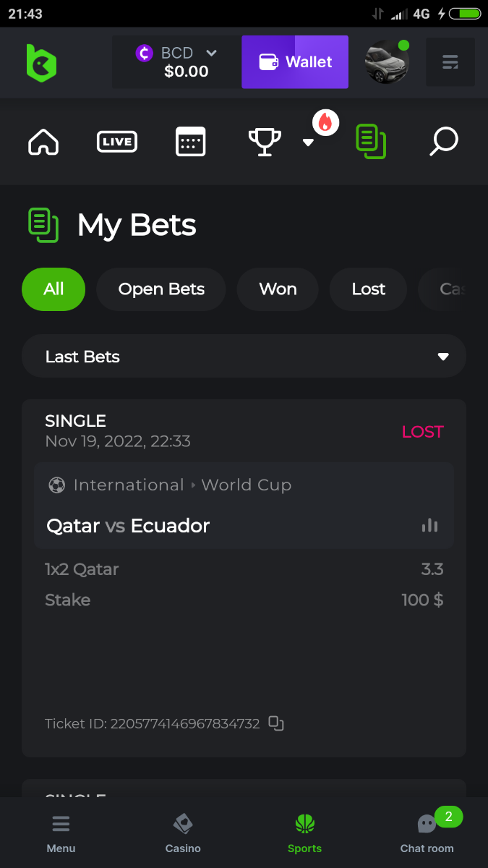Select the Won filter tab

(278, 289)
